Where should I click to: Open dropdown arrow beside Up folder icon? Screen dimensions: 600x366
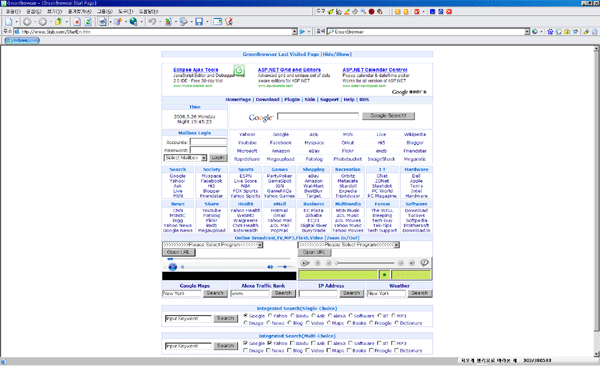(67, 22)
